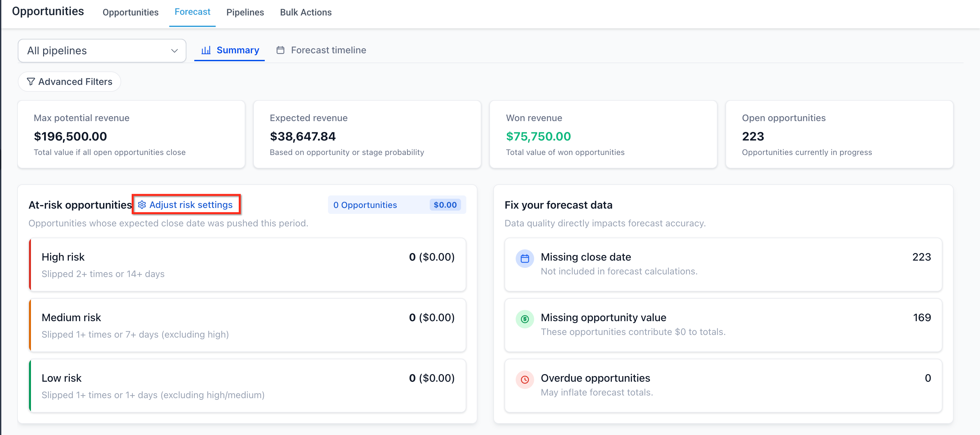Screen dimensions: 980x435
Task: Click the blue calendar icon for Missing close date
Action: click(525, 259)
